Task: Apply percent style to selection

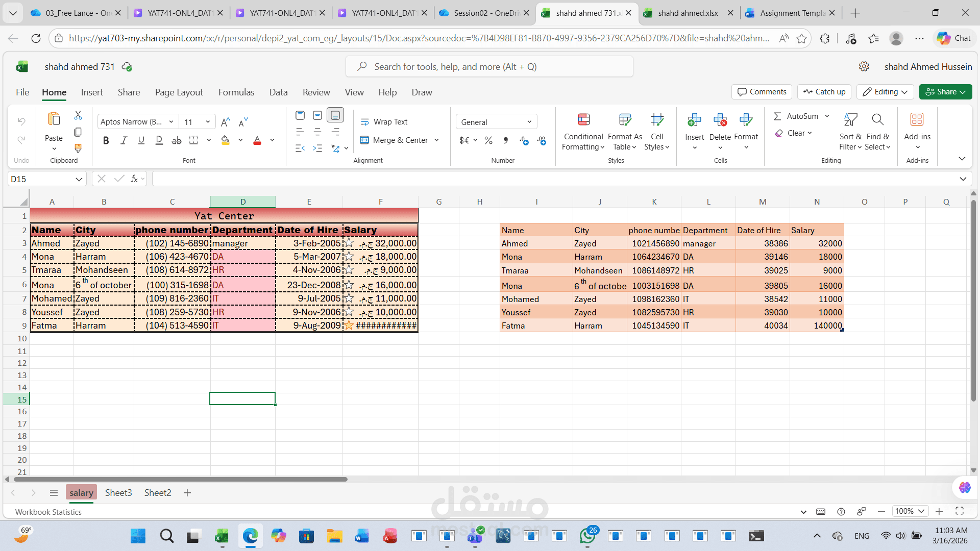Action: point(488,140)
